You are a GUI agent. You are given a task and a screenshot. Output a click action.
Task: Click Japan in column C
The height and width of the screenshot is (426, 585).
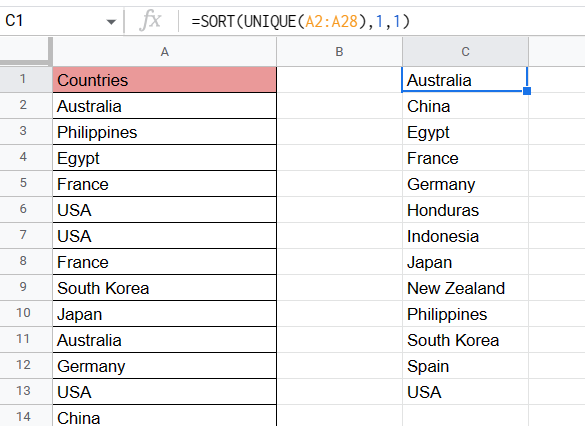click(465, 262)
